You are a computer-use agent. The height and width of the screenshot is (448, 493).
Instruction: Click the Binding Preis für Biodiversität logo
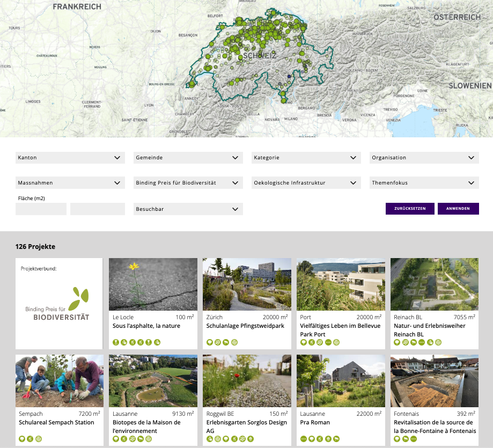(x=58, y=304)
